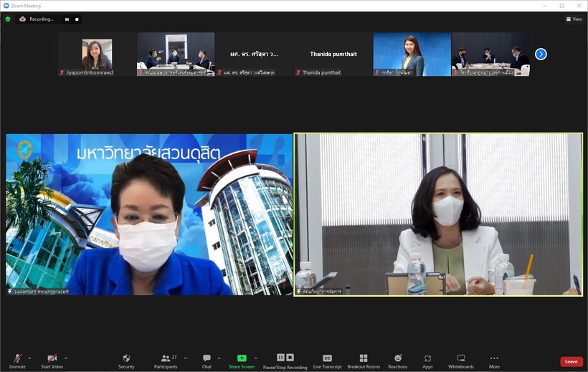Open the View layout menu
This screenshot has width=588, height=372.
[574, 19]
